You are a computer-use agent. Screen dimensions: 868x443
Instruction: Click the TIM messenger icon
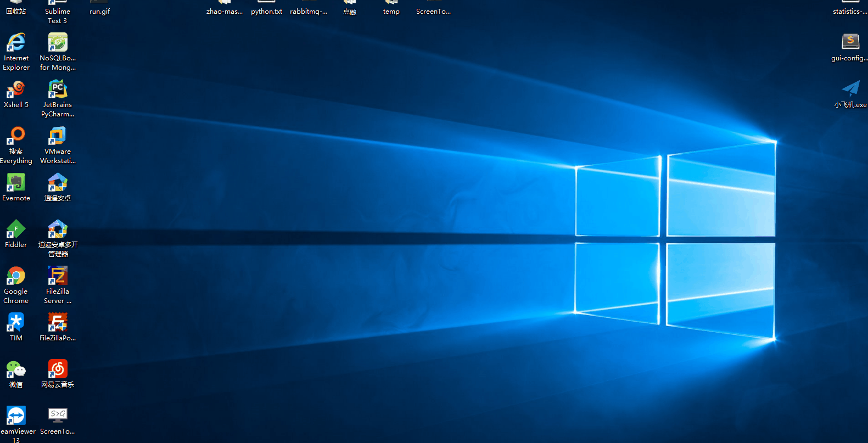tap(16, 323)
